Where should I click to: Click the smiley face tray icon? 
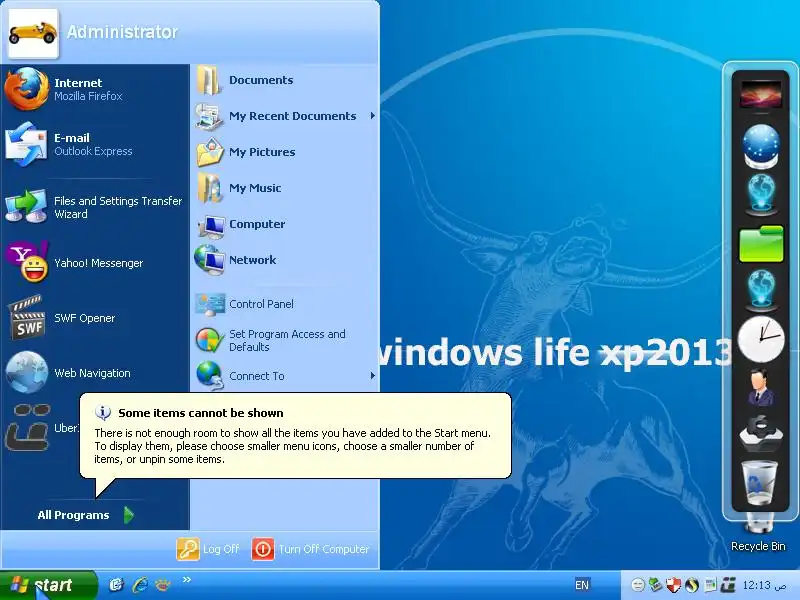point(638,585)
